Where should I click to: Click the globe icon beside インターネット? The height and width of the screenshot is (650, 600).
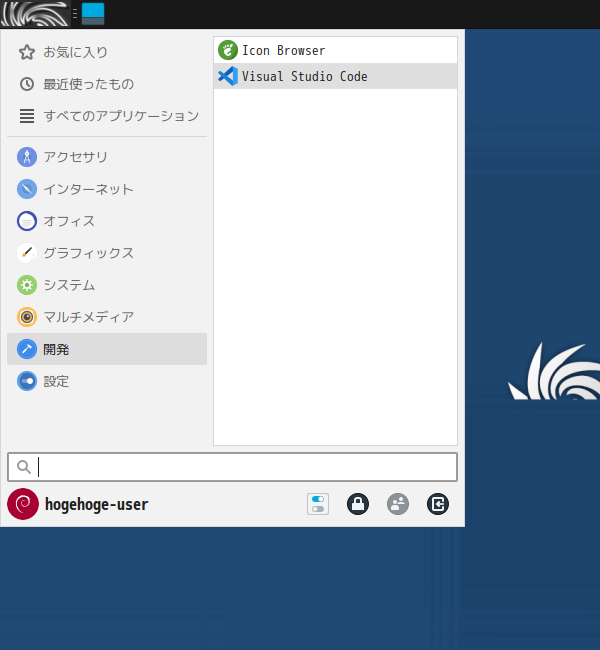[27, 189]
